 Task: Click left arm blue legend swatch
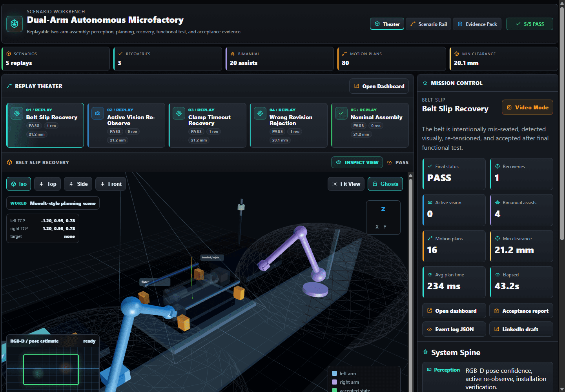click(x=334, y=374)
